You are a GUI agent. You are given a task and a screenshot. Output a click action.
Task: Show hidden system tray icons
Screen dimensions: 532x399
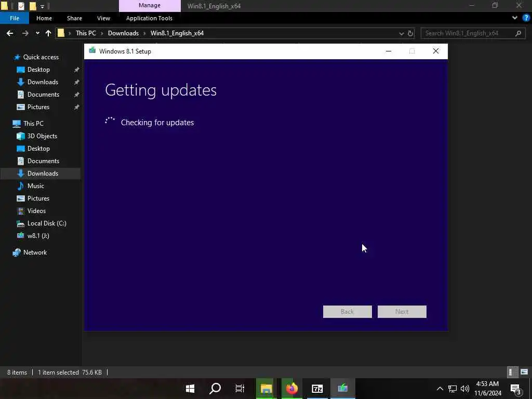point(440,389)
